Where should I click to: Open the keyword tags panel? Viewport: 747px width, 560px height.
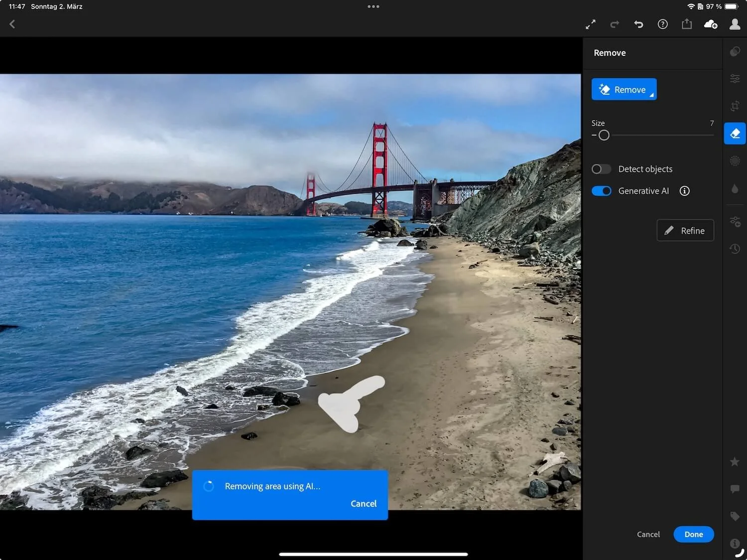point(735,517)
